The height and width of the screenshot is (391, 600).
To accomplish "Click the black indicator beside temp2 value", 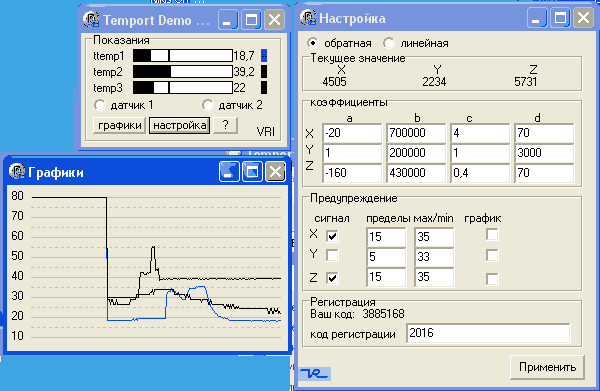I will click(x=264, y=72).
